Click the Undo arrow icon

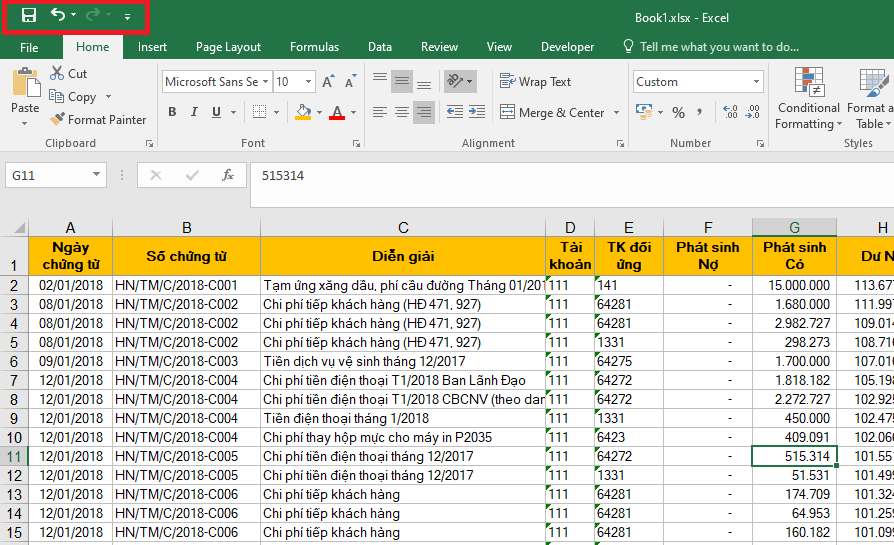[x=58, y=16]
